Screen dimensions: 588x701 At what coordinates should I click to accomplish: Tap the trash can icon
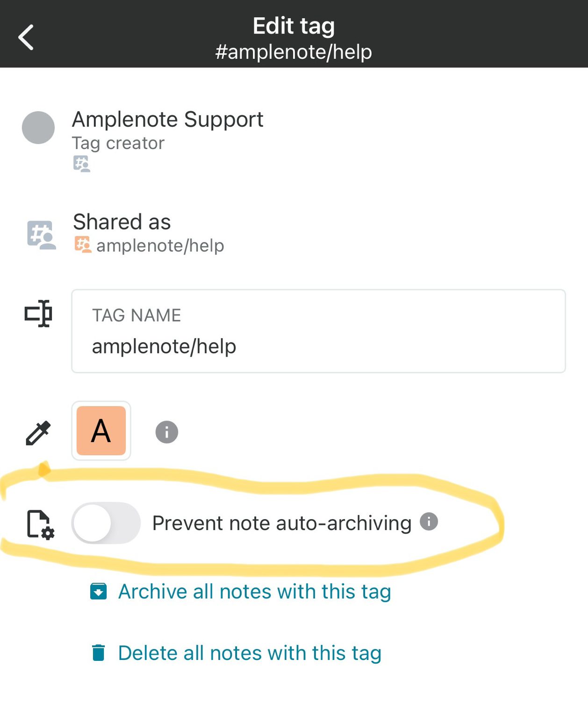click(98, 652)
